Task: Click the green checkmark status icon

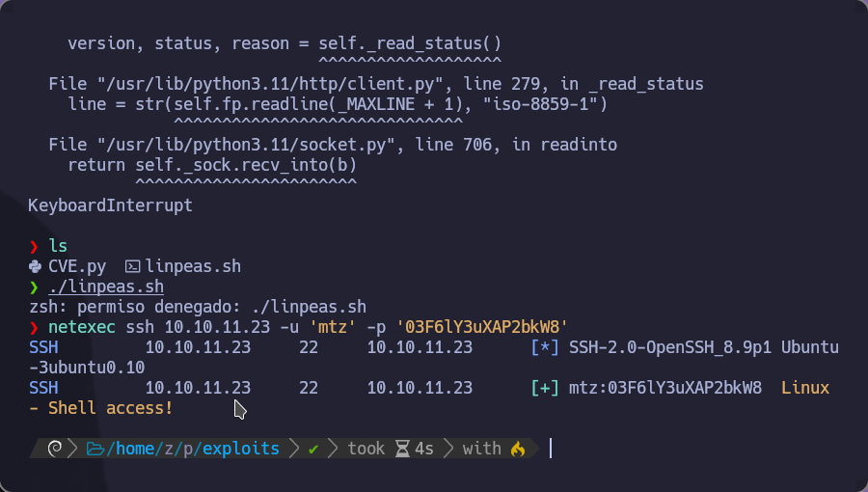Action: pyautogui.click(x=313, y=449)
